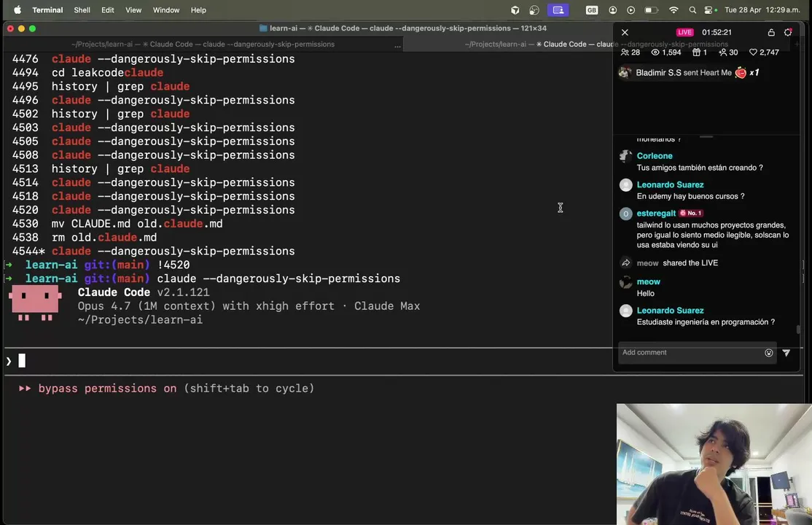Viewport: 812px width, 525px height.
Task: Open the emoji picker in comment box
Action: [768, 353]
